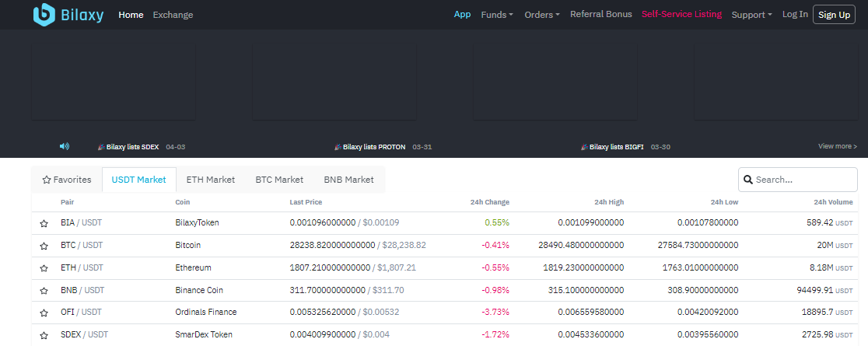Screen dimensions: 868x346
Task: Toggle favorite star for ETH / USDT
Action: pos(44,268)
